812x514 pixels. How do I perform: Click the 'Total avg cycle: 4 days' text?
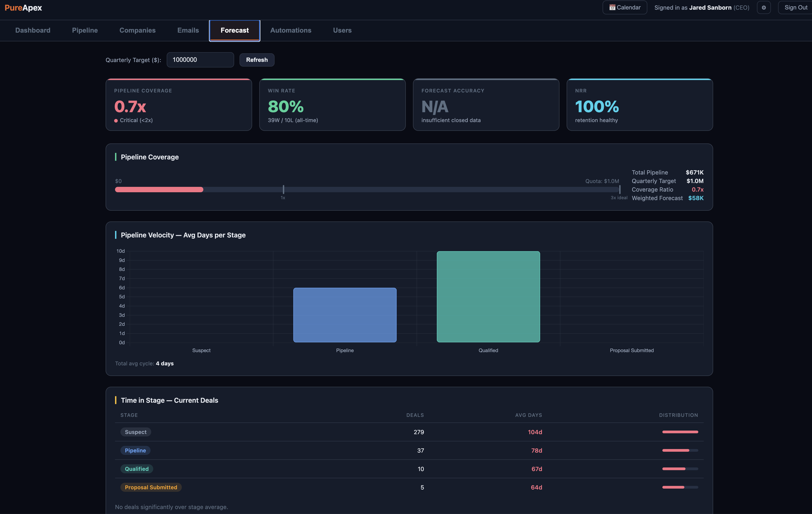(x=144, y=364)
